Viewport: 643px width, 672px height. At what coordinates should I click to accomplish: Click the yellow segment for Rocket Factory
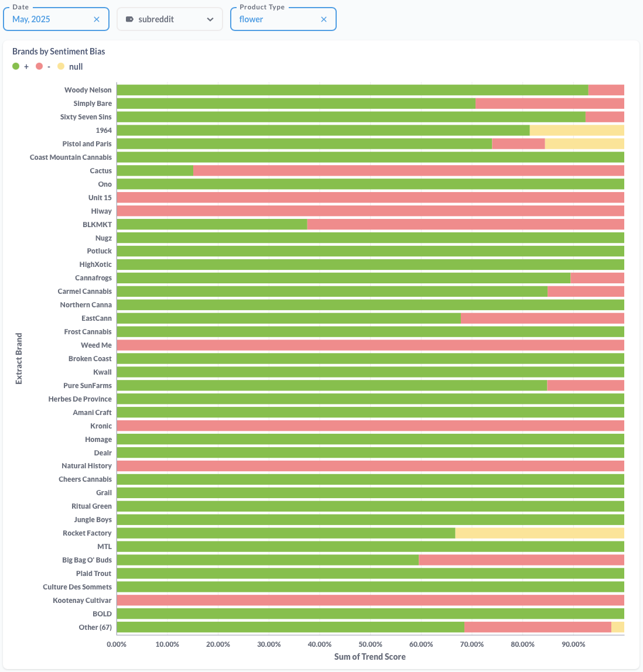tap(540, 533)
